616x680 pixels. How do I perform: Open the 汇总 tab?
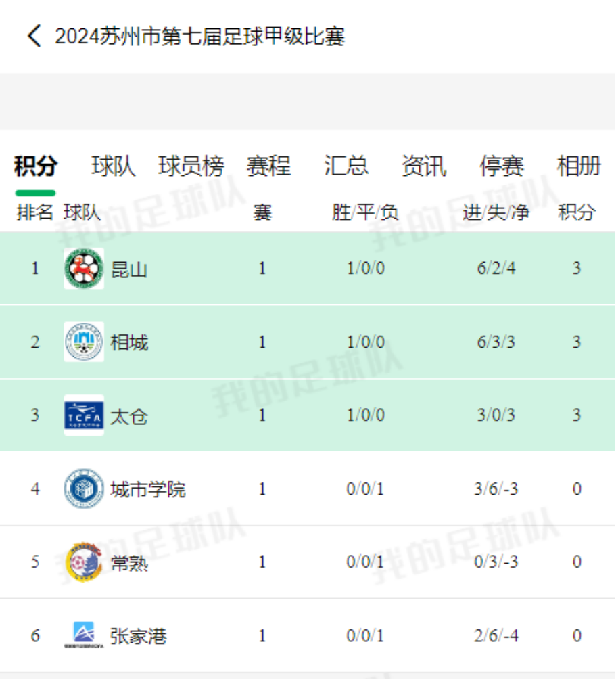pos(346,166)
